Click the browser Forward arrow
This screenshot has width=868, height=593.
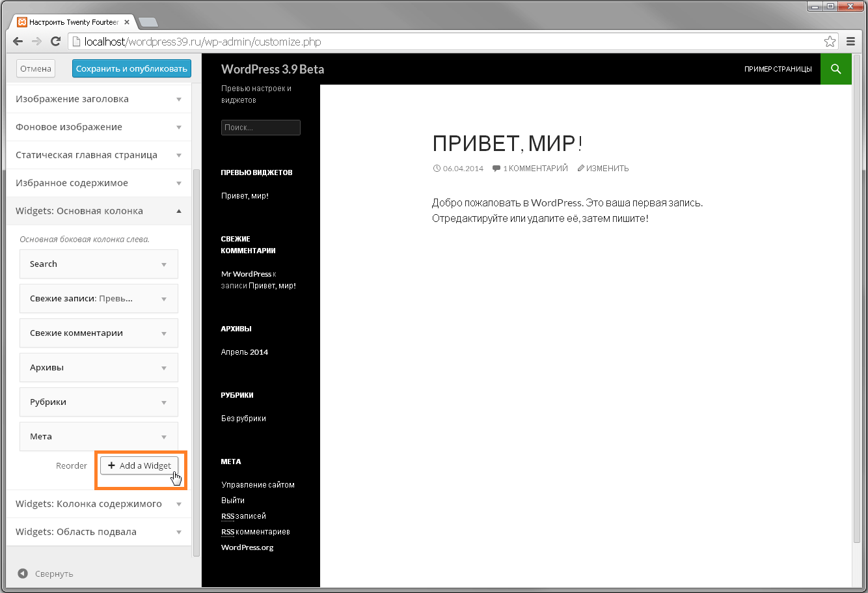tap(36, 42)
